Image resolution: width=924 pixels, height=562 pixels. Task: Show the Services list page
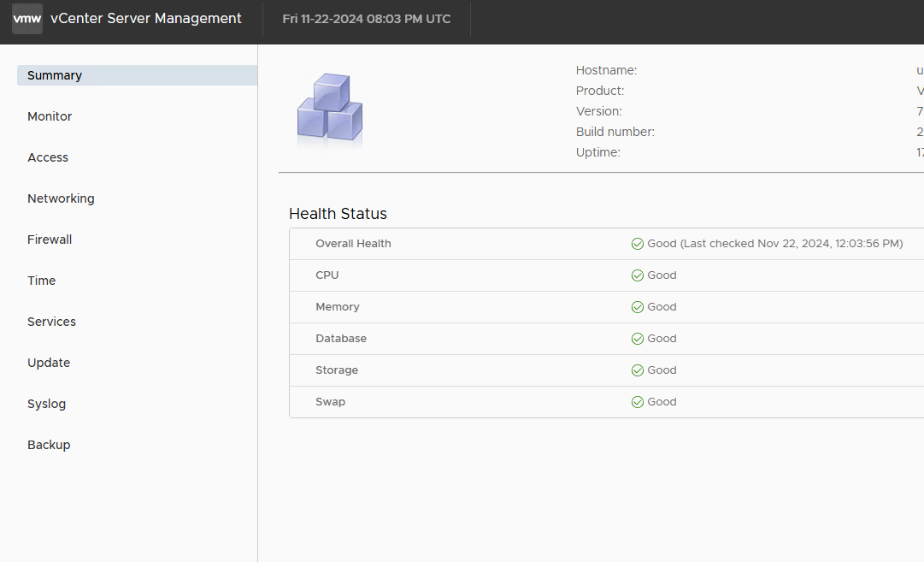click(51, 322)
